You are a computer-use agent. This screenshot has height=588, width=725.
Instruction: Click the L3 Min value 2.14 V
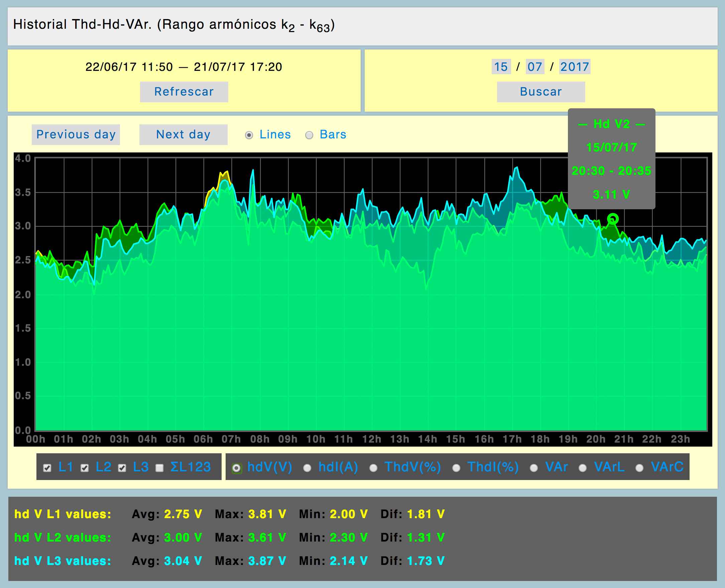pyautogui.click(x=348, y=561)
